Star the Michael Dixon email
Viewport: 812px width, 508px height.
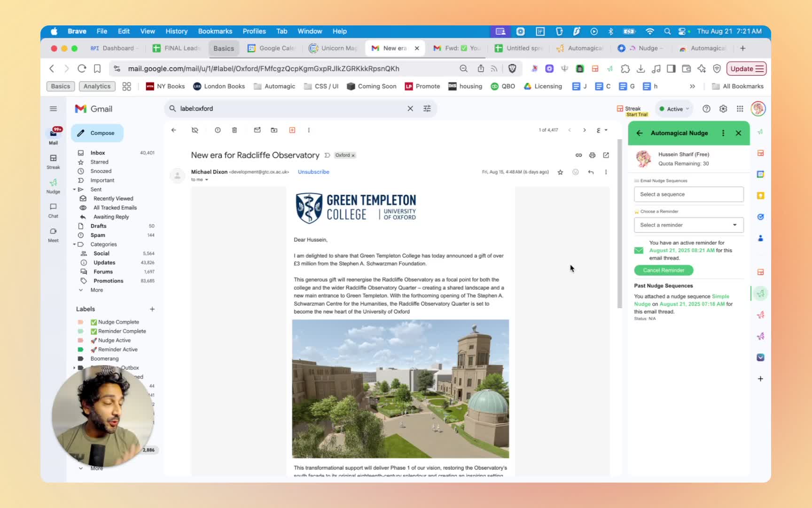pos(560,172)
